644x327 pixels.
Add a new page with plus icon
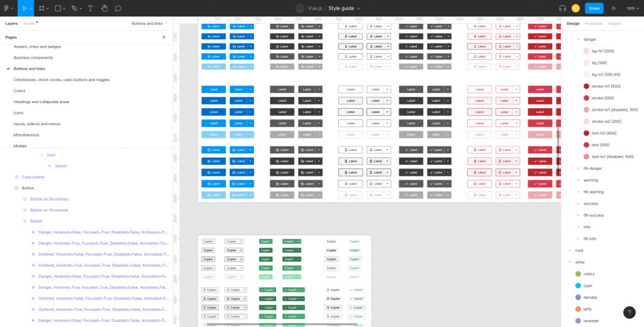pyautogui.click(x=164, y=37)
